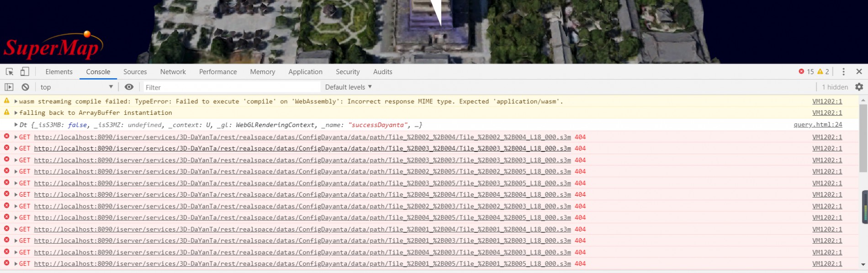Expand the Tile_%2B002_%2B005 GET error
Screen dimensions: 868x273
[x=16, y=171]
